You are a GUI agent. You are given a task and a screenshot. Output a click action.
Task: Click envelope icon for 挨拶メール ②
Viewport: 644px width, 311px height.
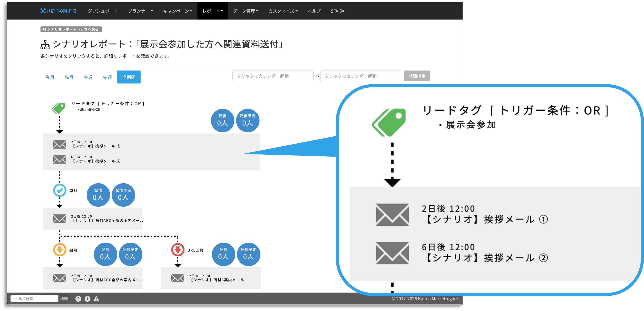(60, 159)
